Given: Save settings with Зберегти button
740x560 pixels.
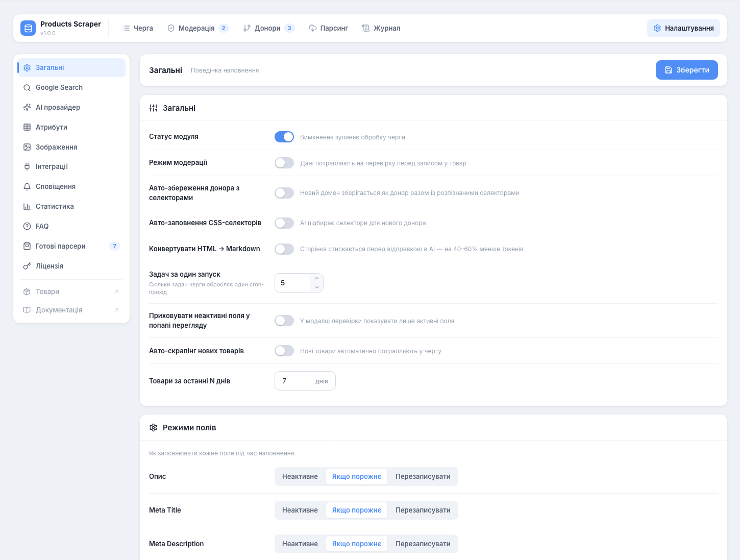Looking at the screenshot, I should (x=686, y=70).
